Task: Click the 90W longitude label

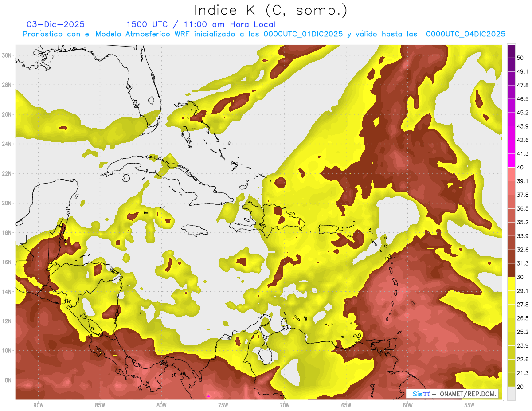Action: coord(38,406)
